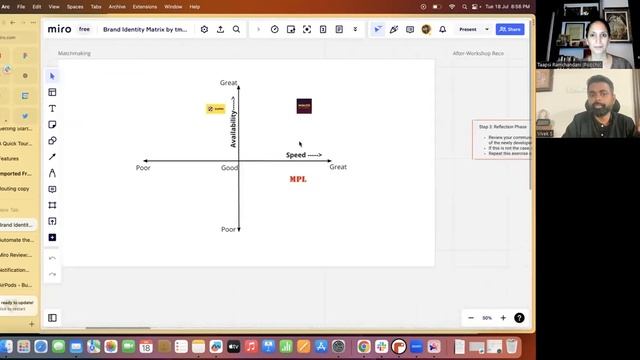Select the dark maroon logo image on canvas

(304, 106)
